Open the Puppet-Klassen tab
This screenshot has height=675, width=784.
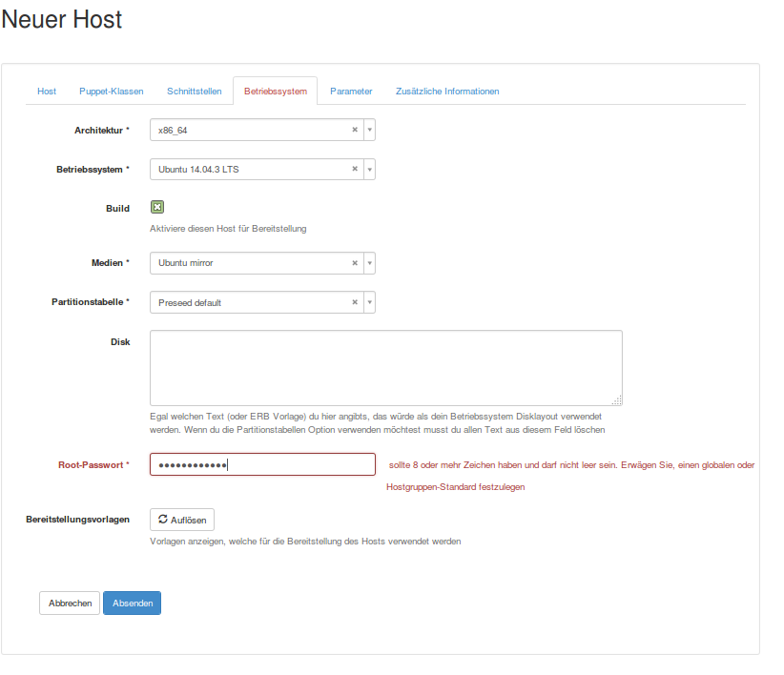tap(112, 92)
